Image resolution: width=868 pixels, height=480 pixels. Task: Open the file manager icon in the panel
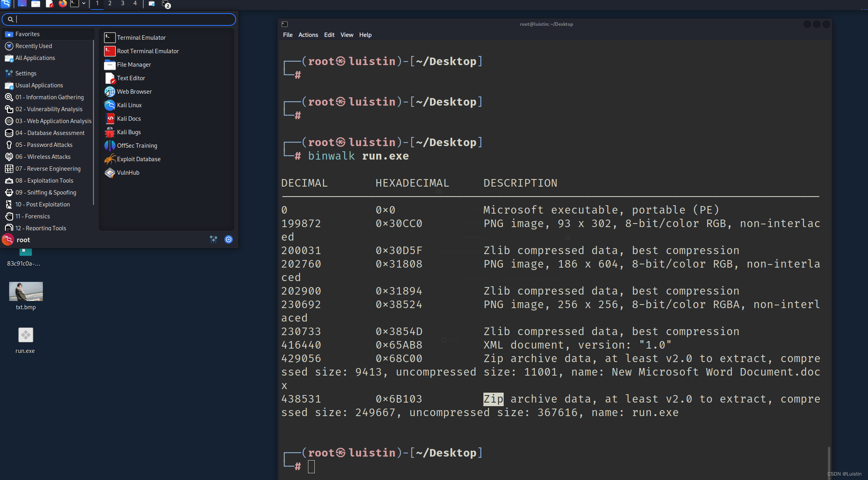pos(36,4)
